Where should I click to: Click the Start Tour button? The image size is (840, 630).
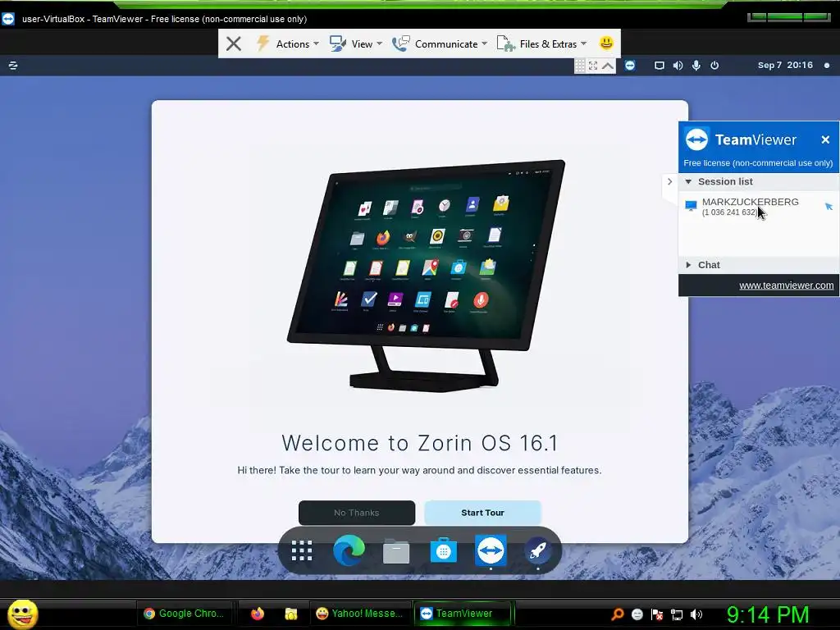coord(482,513)
